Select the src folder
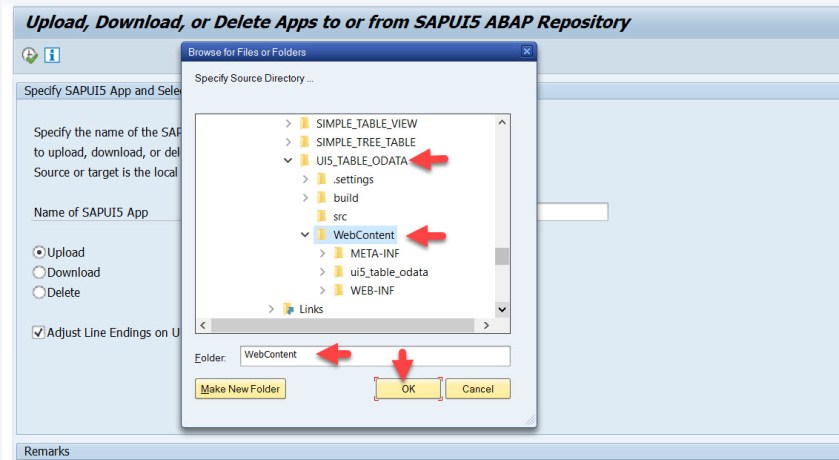The image size is (839, 460). click(340, 217)
